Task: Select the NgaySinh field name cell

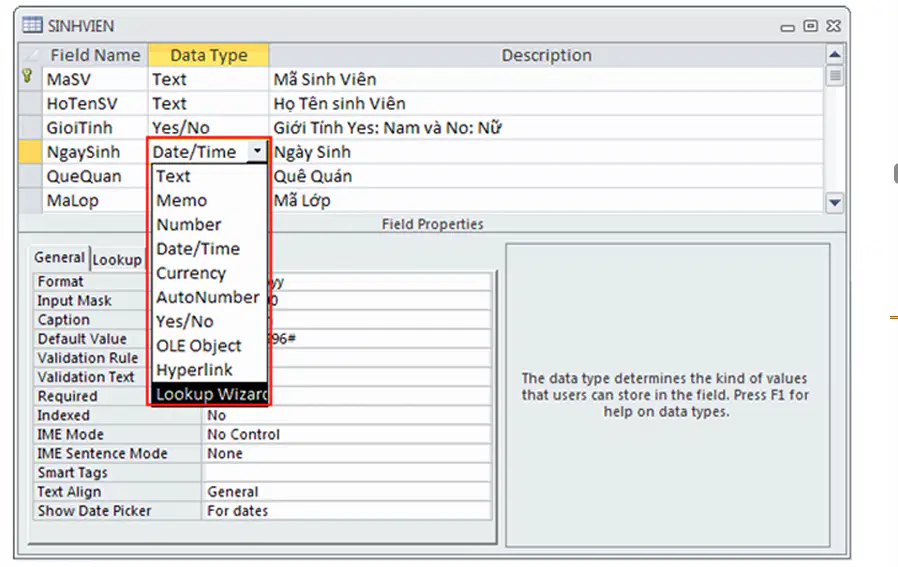Action: pyautogui.click(x=95, y=152)
